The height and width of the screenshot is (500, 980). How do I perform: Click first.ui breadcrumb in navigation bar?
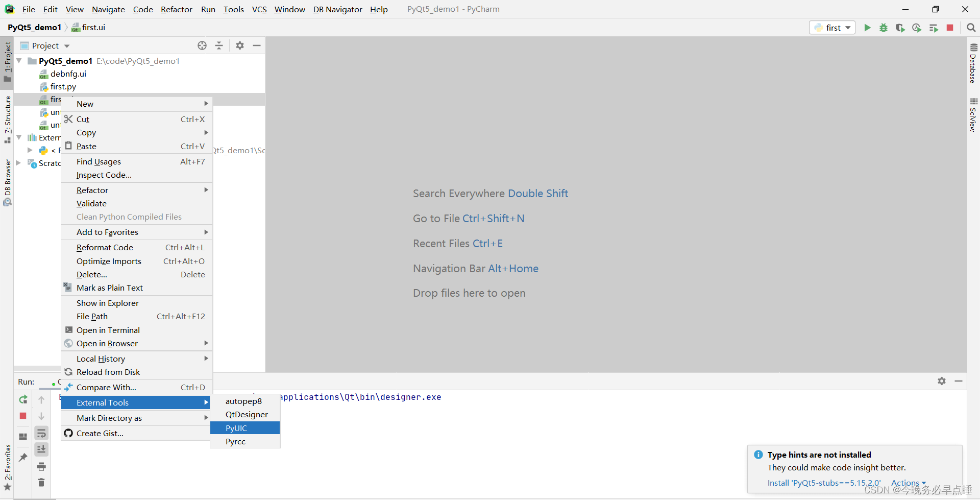88,27
